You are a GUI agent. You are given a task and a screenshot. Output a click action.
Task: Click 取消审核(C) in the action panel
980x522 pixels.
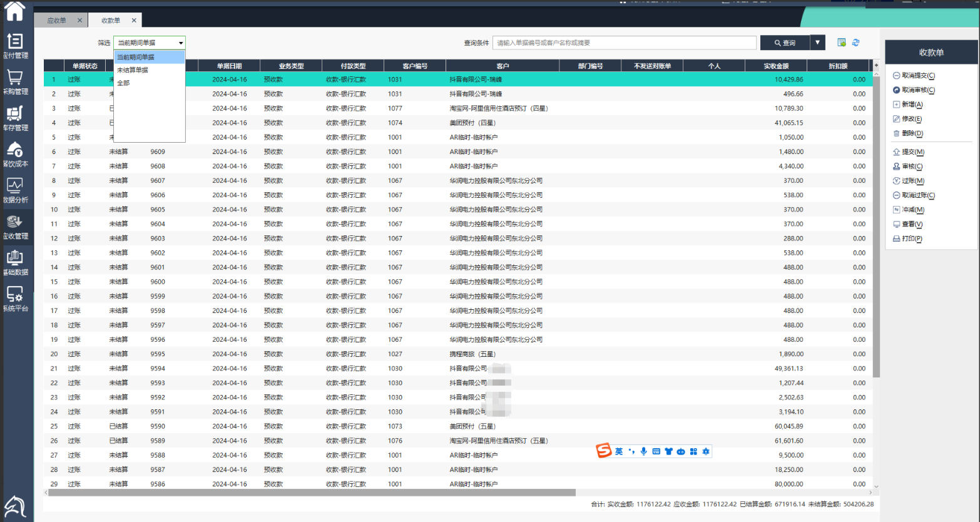pos(917,90)
